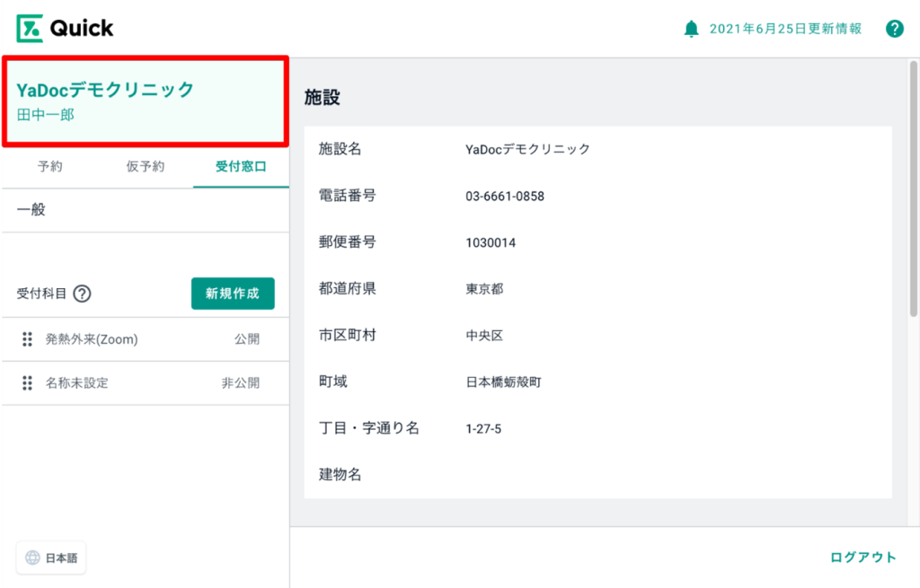Image resolution: width=920 pixels, height=588 pixels.
Task: Open notifications via the bell icon
Action: [x=691, y=29]
